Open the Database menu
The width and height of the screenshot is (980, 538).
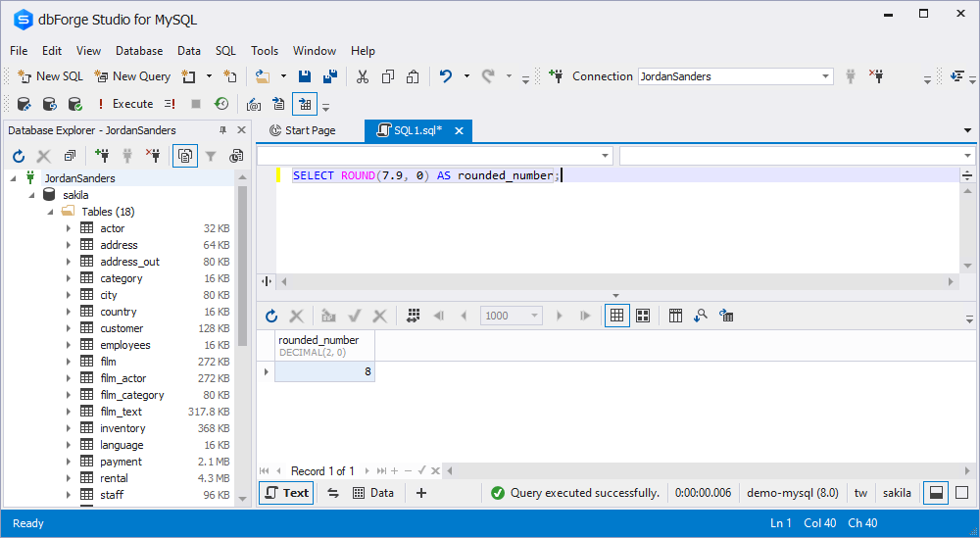tap(139, 51)
